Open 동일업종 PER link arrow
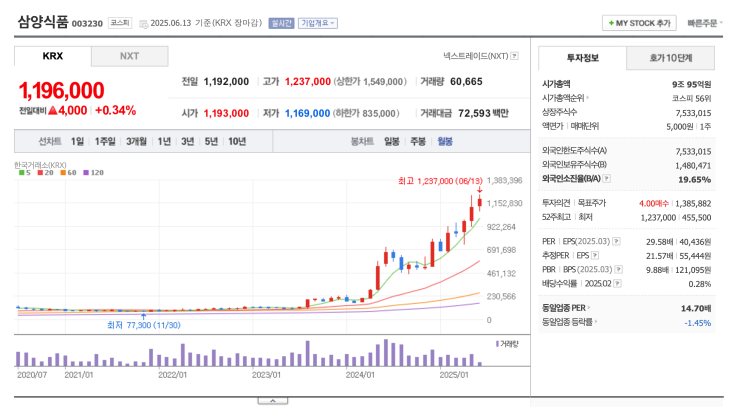 tap(589, 308)
